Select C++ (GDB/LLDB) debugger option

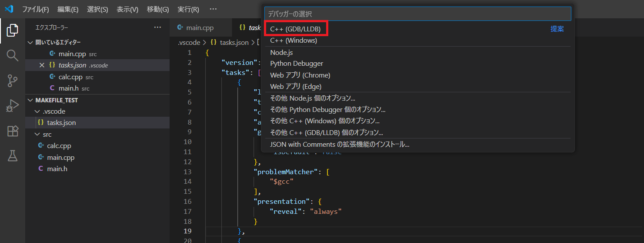(417, 29)
